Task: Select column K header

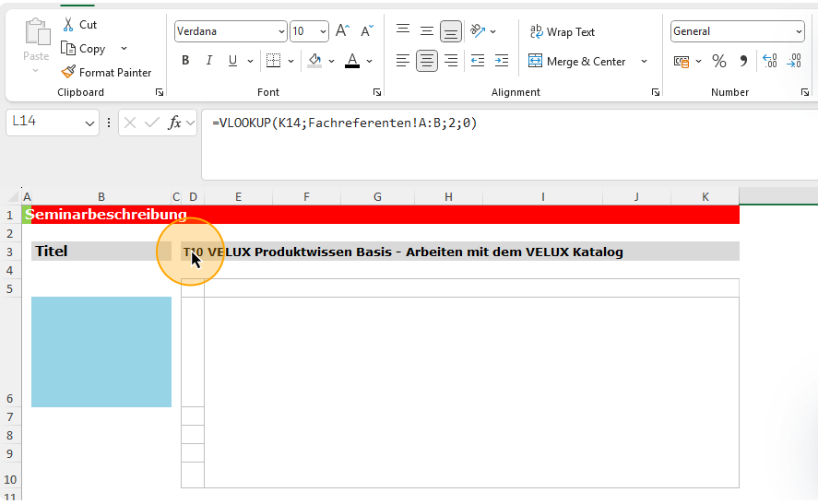Action: tap(705, 197)
